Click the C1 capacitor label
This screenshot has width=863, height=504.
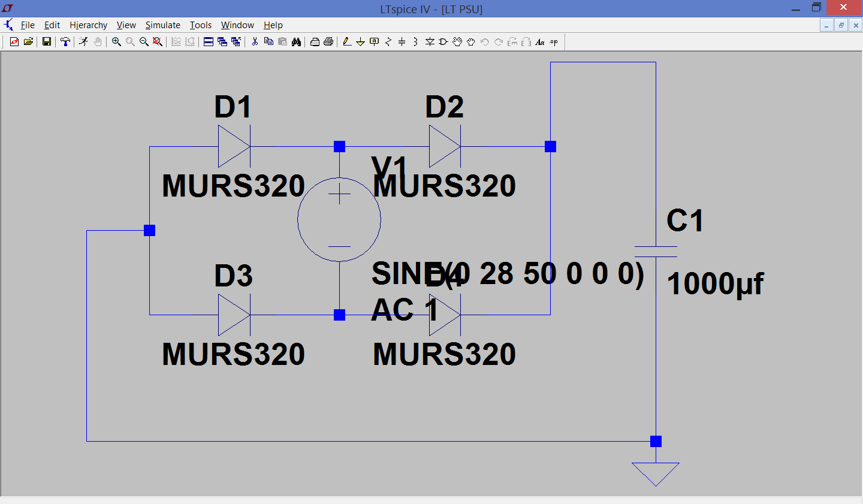(685, 221)
